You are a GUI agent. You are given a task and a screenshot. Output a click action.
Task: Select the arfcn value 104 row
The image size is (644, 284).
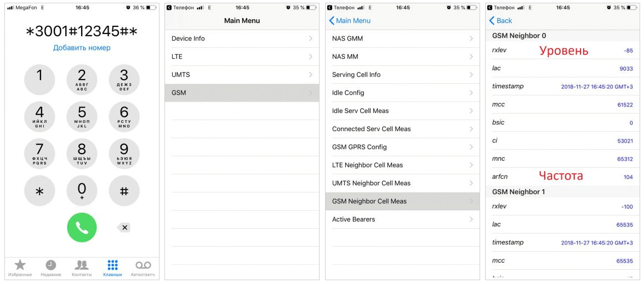(562, 177)
